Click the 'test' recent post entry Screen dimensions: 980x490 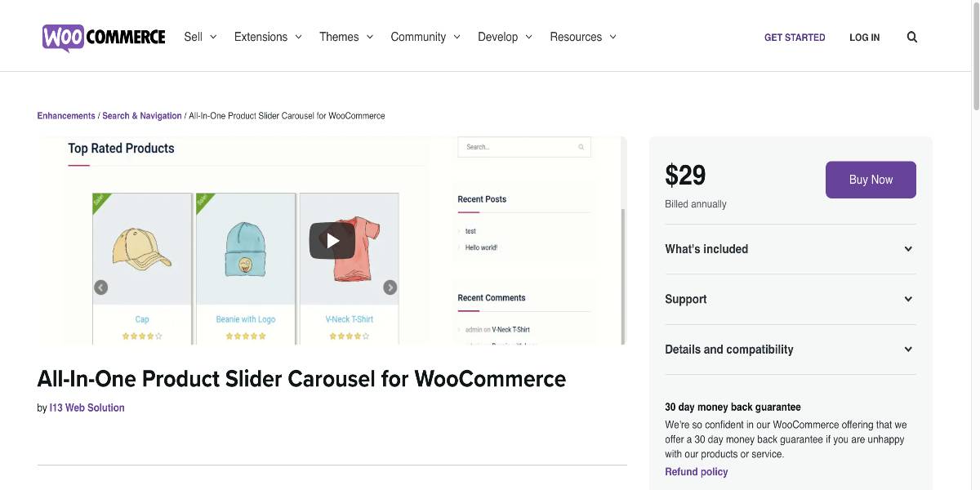click(470, 231)
